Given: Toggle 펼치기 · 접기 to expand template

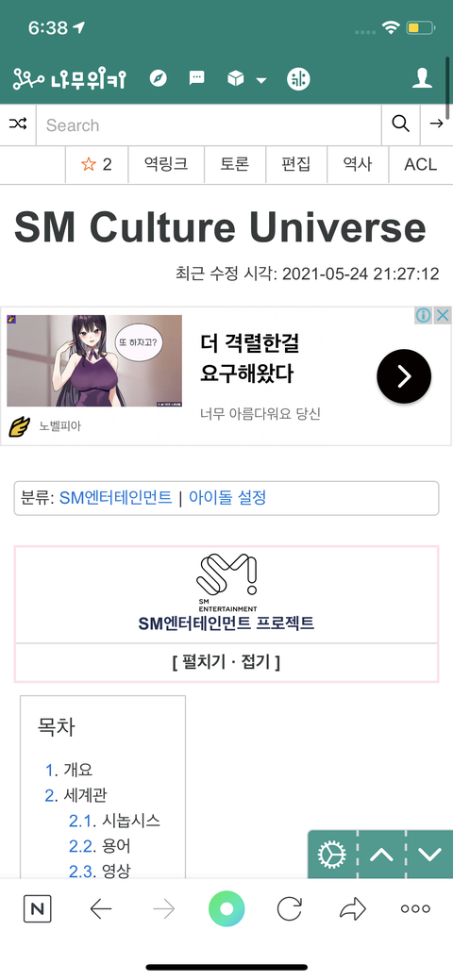Looking at the screenshot, I should pos(226,662).
